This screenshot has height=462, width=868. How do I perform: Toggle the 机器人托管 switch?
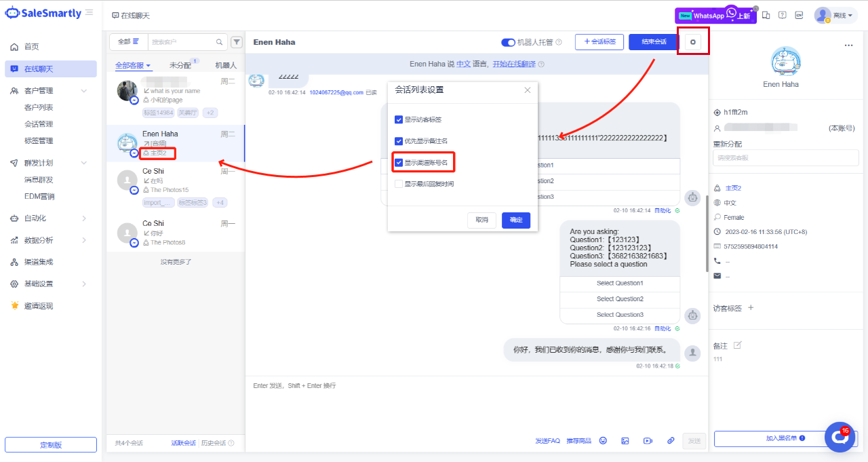tap(508, 42)
